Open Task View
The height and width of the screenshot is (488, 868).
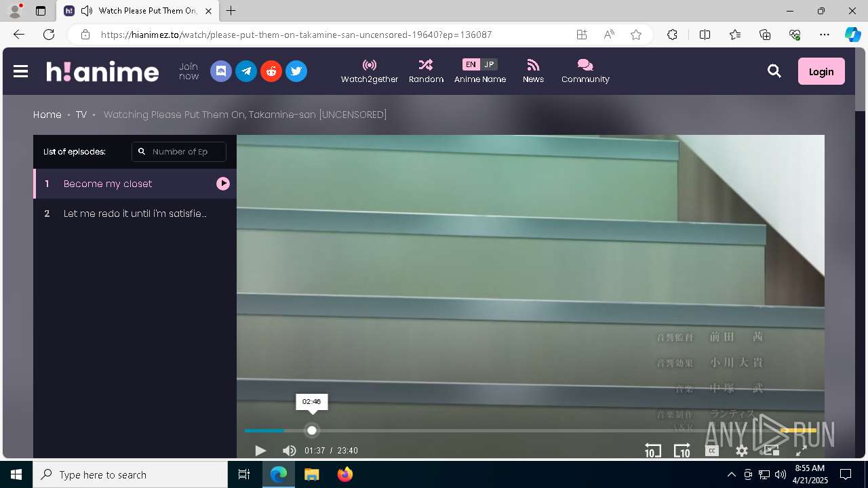(244, 474)
